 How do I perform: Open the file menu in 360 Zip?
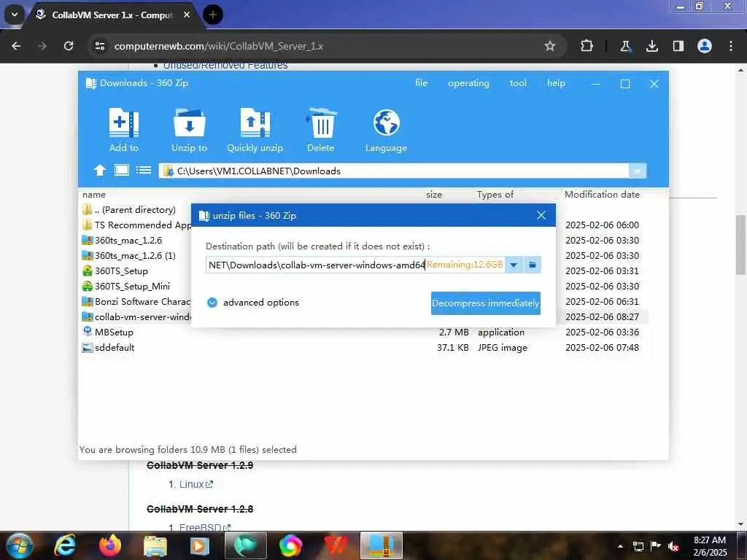[x=421, y=83]
